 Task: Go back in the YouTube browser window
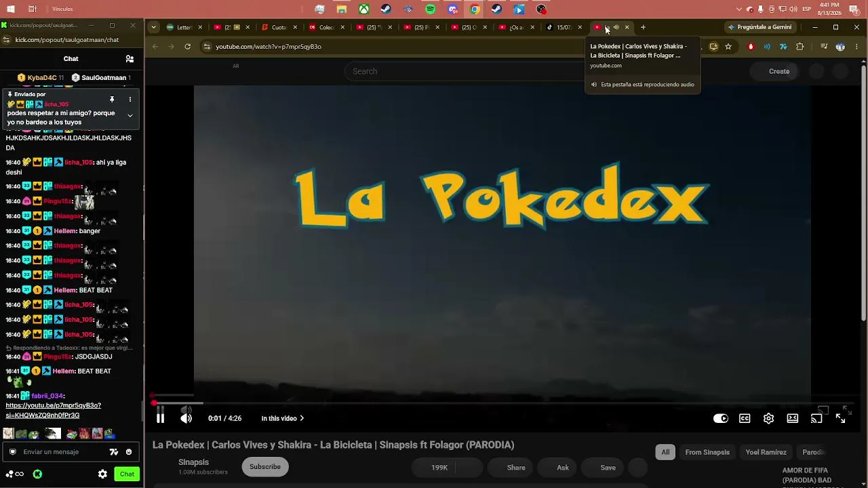coord(155,47)
